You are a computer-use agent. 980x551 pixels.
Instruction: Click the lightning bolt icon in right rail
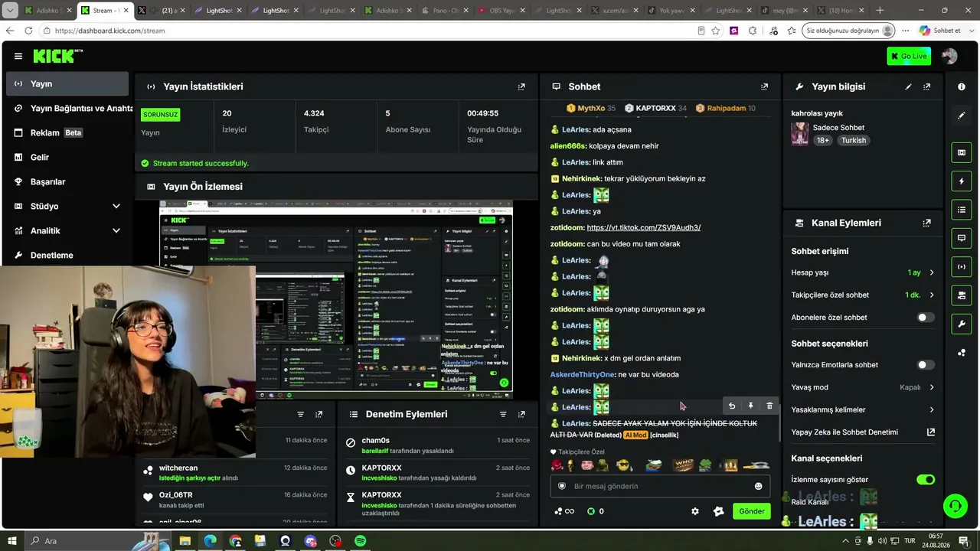(962, 181)
